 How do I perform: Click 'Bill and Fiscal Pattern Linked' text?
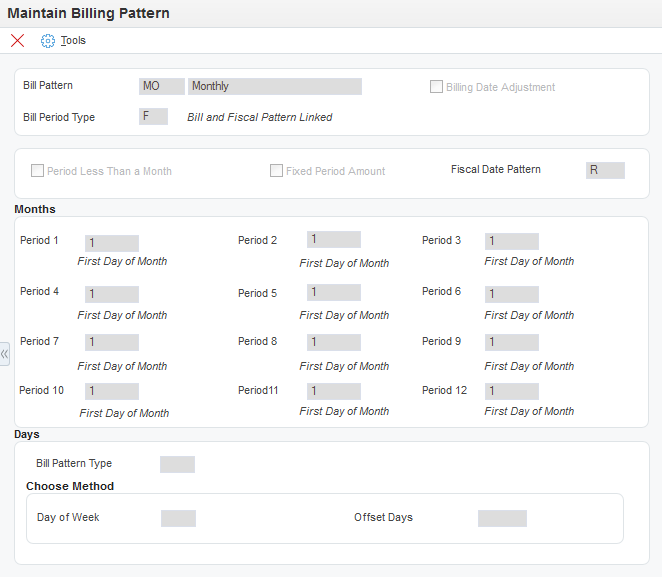[260, 117]
